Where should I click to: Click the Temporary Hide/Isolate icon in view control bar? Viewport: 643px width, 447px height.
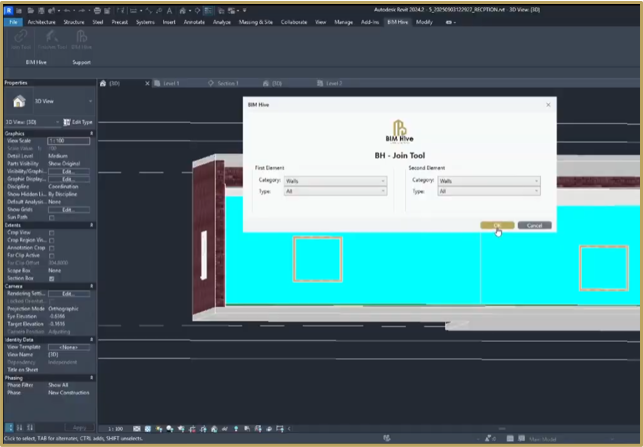(x=225, y=429)
